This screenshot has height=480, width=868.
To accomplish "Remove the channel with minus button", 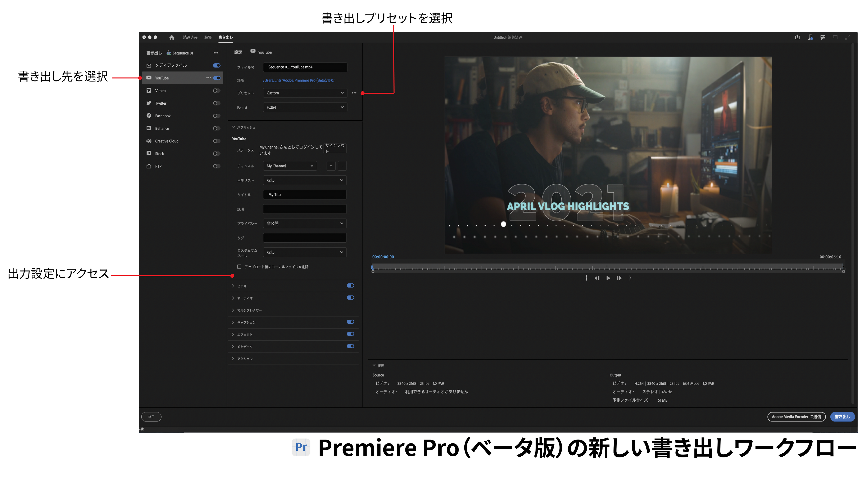I will point(342,166).
